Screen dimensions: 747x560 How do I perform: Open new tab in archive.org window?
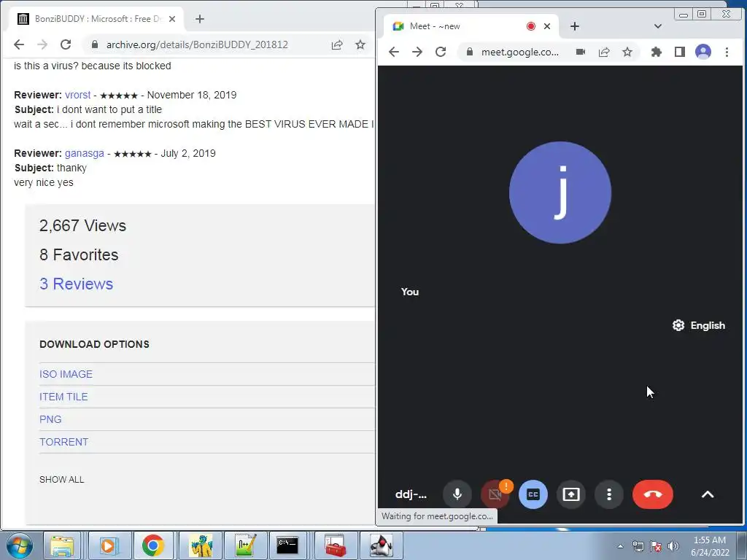[200, 19]
